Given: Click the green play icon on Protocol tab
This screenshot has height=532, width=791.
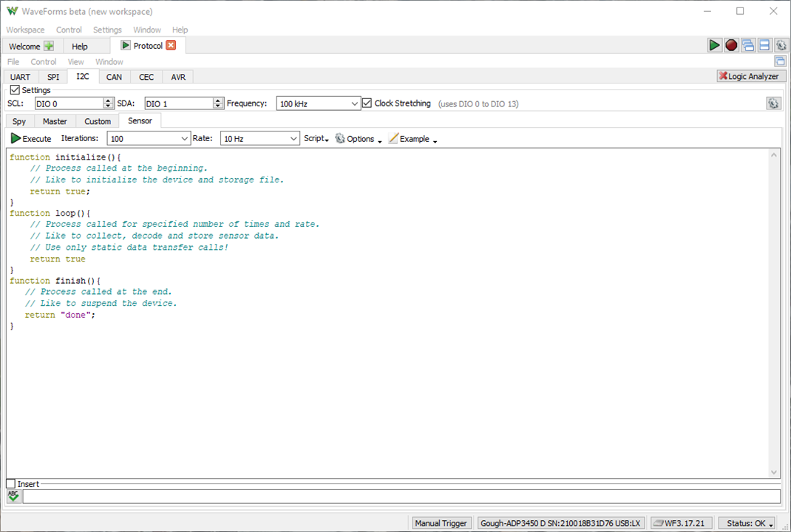Looking at the screenshot, I should [126, 45].
